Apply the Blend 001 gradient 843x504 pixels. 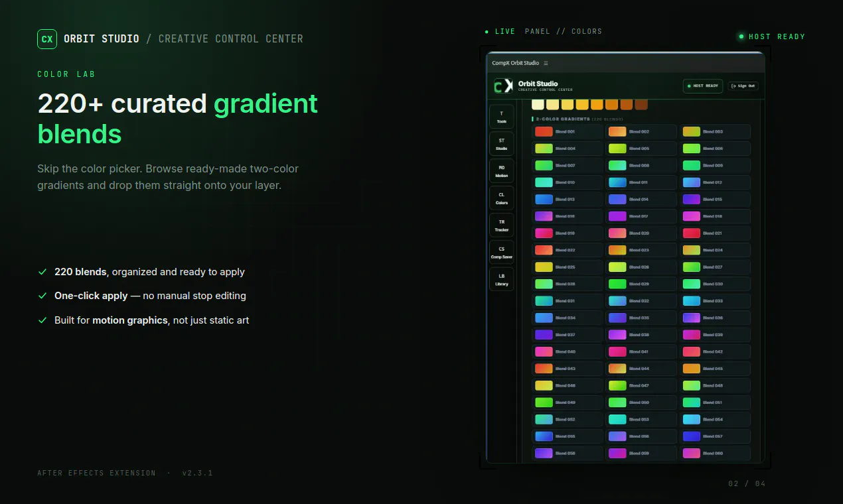pos(568,131)
